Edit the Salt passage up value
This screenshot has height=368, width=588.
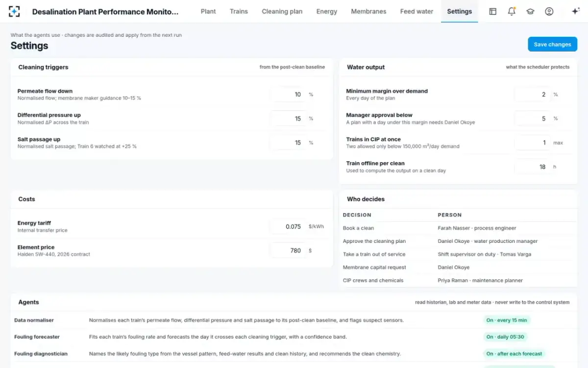click(x=288, y=142)
